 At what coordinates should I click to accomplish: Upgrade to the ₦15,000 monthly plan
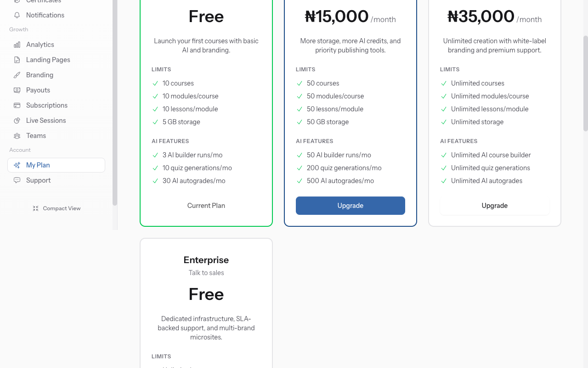350,205
